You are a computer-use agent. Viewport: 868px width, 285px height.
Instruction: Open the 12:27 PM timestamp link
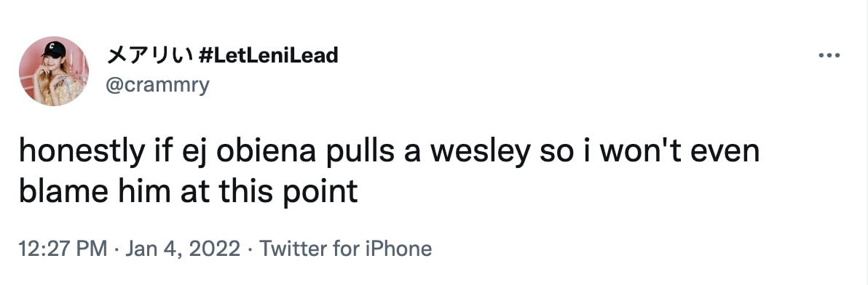[x=63, y=249]
